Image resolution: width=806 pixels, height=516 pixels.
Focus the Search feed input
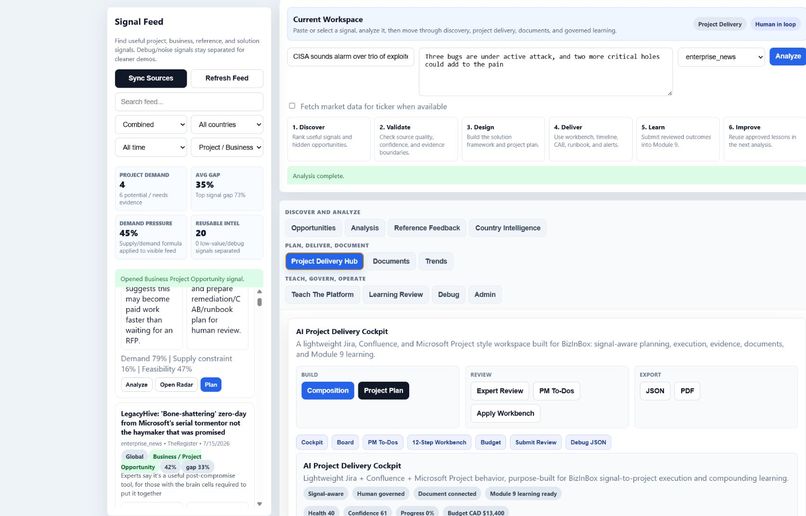click(189, 102)
